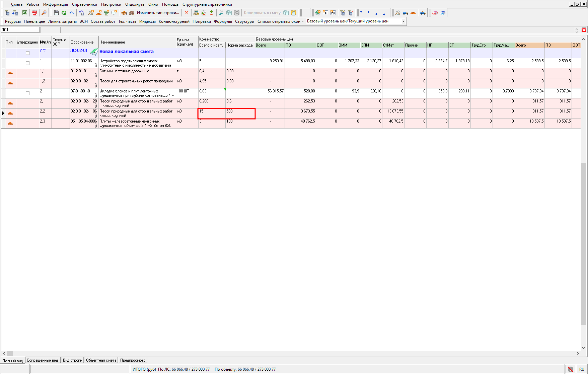
Task: Check the approved box for row 1
Action: point(28,63)
